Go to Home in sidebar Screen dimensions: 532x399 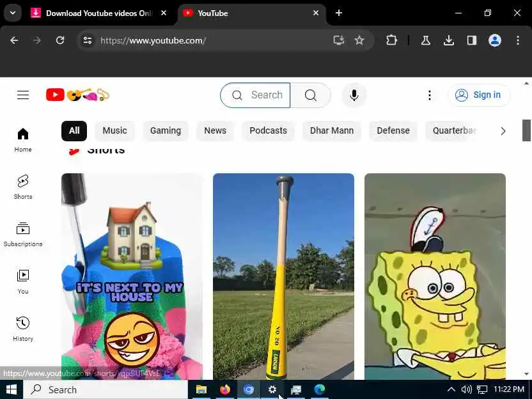tap(23, 140)
